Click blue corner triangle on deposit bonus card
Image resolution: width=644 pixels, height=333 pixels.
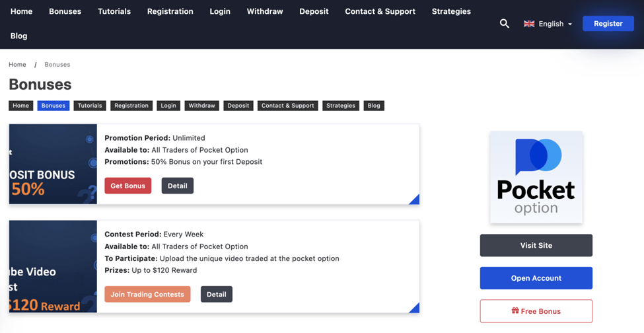pos(415,200)
